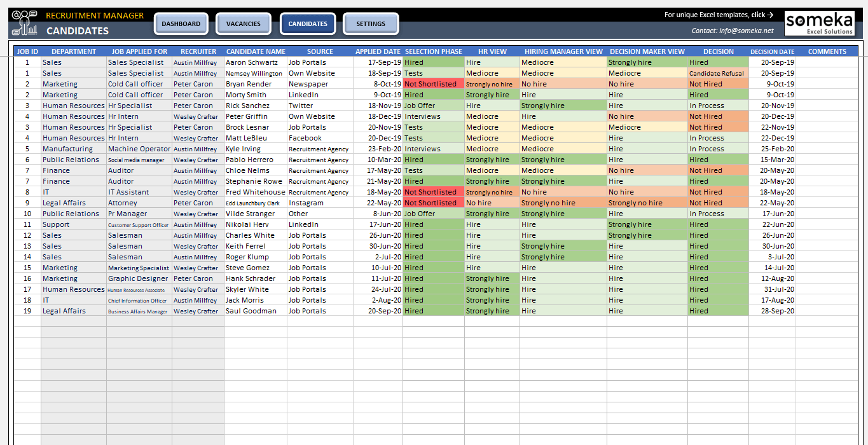Select the Strongly hire cell for Pablo Herrero
868x445 pixels.
coord(492,159)
